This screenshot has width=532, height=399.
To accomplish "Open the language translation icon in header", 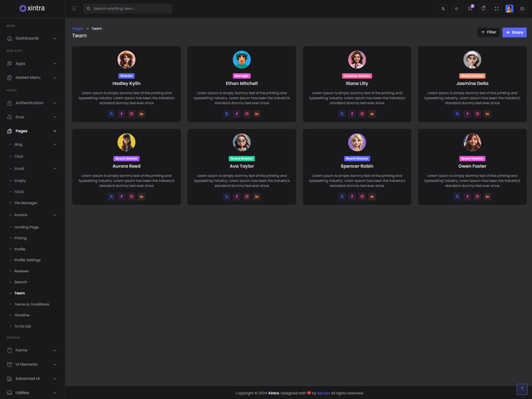I will pos(443,9).
